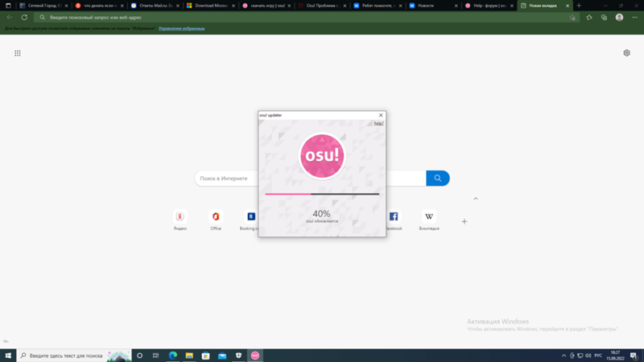
Task: Open the Collections icon
Action: 604,17
